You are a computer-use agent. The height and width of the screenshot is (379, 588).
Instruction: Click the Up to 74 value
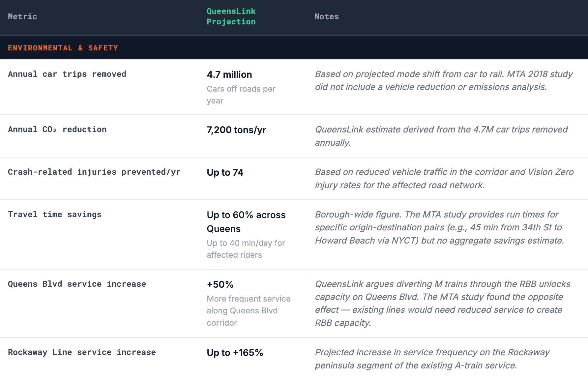225,172
